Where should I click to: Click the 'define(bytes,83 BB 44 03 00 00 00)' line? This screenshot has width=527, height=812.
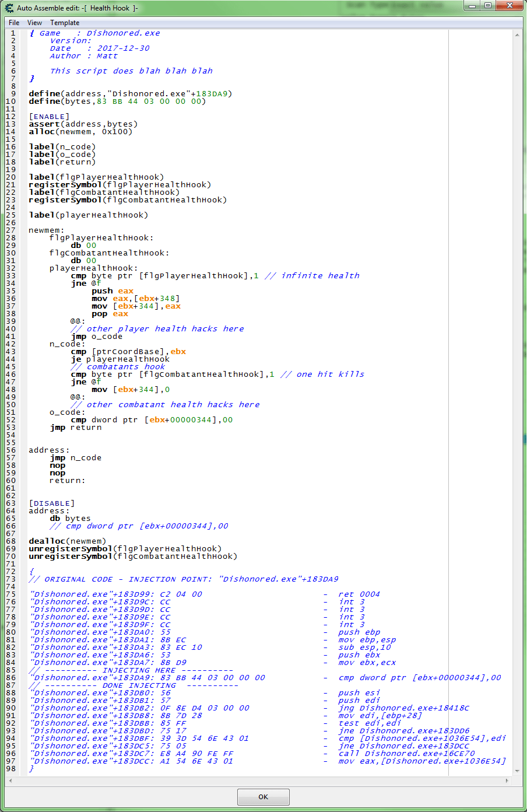[x=117, y=101]
